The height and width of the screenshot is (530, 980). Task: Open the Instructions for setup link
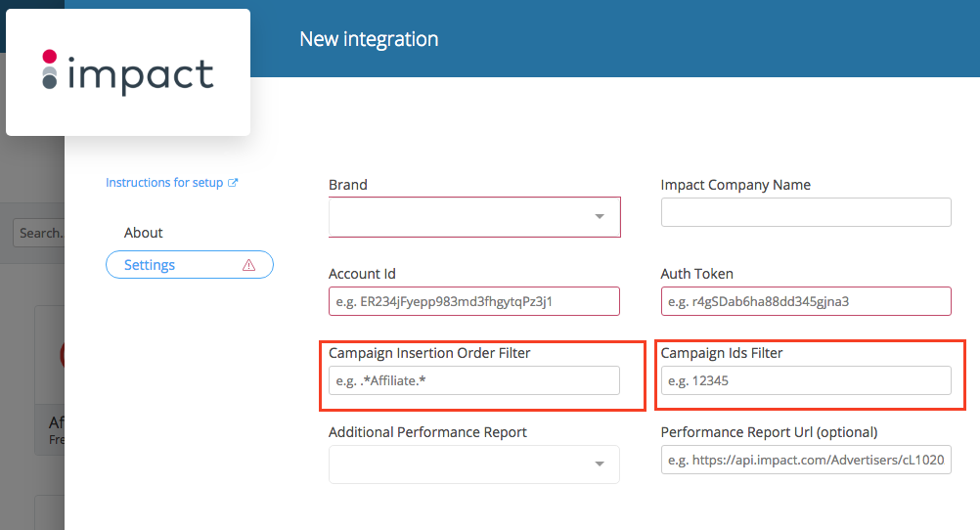pos(164,183)
